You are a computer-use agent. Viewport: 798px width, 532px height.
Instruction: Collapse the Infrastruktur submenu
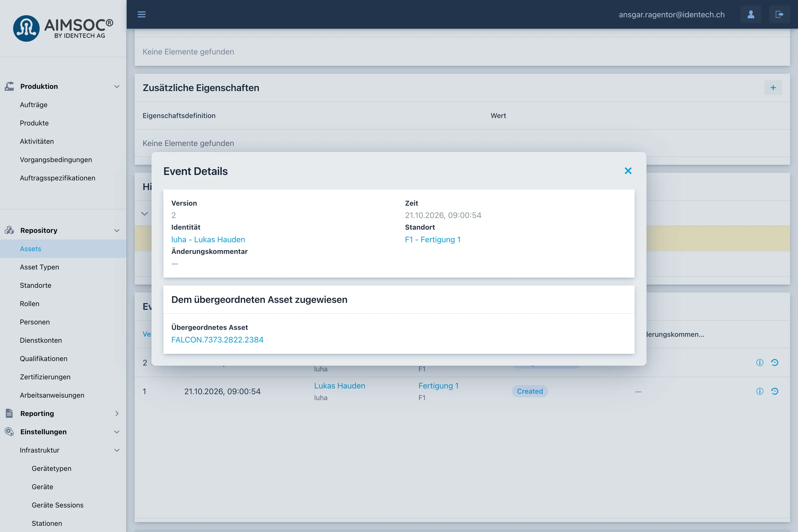point(117,450)
